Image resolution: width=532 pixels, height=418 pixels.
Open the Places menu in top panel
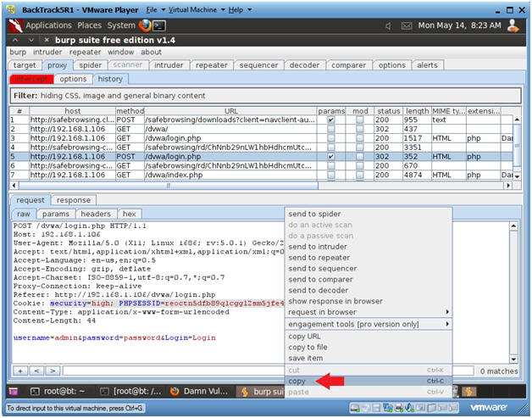[90, 25]
